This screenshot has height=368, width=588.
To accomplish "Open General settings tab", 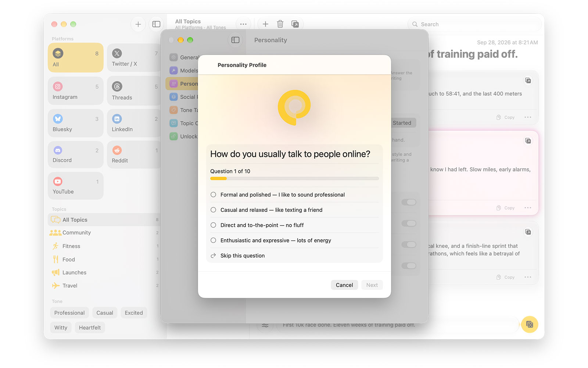I will click(184, 57).
